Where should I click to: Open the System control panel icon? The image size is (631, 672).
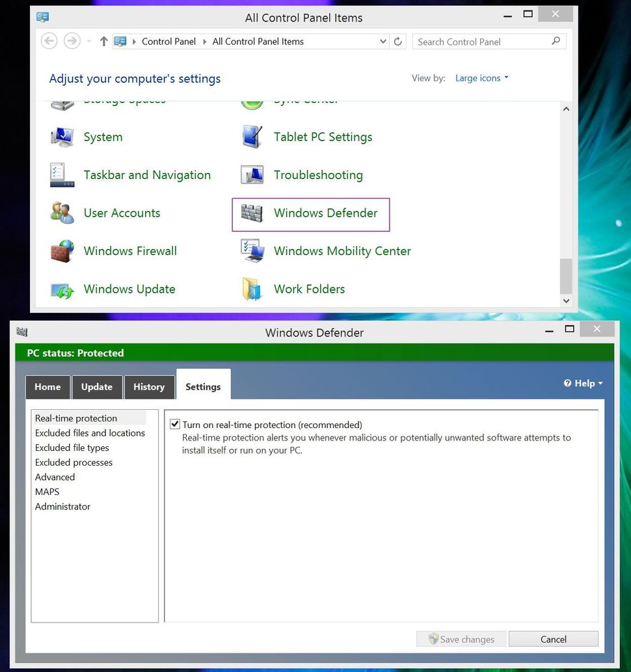pyautogui.click(x=103, y=137)
